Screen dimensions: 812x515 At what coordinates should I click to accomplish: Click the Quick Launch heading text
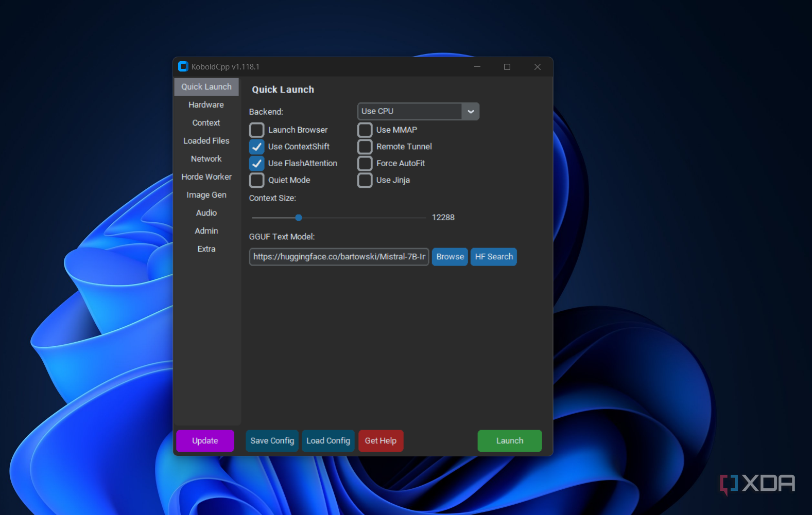click(x=283, y=90)
